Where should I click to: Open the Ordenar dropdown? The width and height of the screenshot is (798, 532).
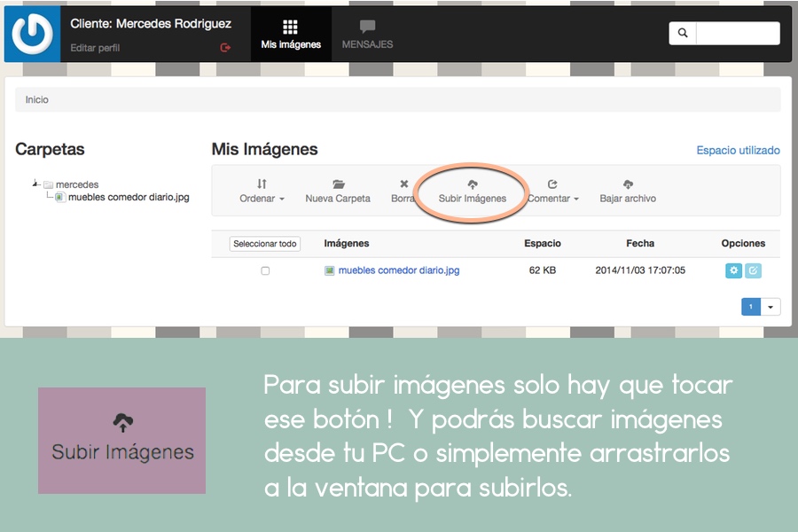click(x=262, y=191)
